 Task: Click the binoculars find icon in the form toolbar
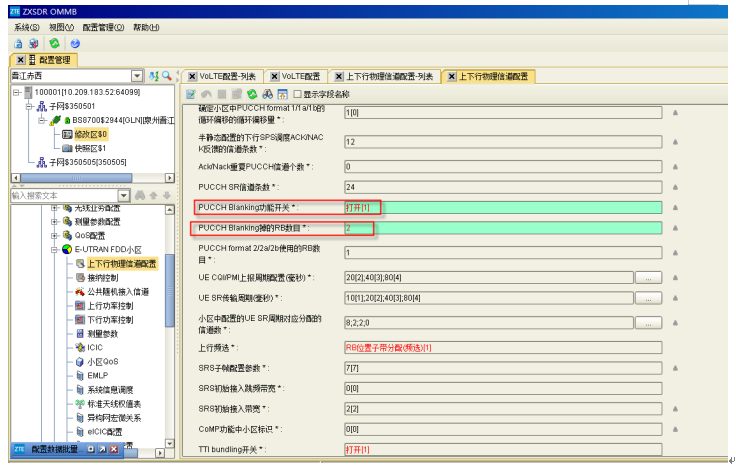pos(268,94)
